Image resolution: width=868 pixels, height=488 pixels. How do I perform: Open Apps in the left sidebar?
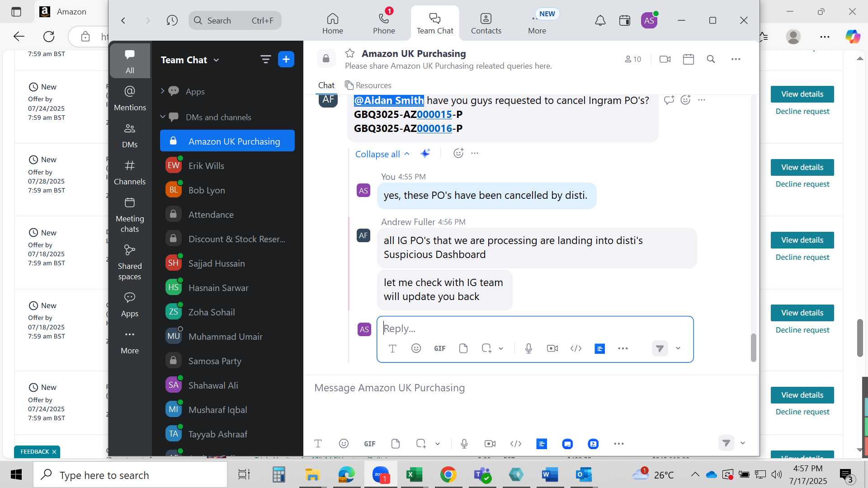tap(130, 304)
